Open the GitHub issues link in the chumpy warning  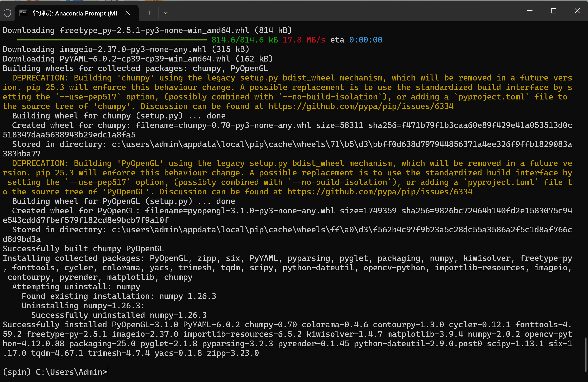click(361, 106)
